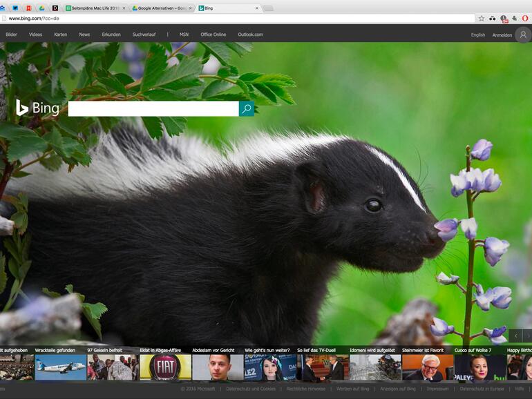
Task: Bookmark page with the star icon
Action: click(482, 19)
